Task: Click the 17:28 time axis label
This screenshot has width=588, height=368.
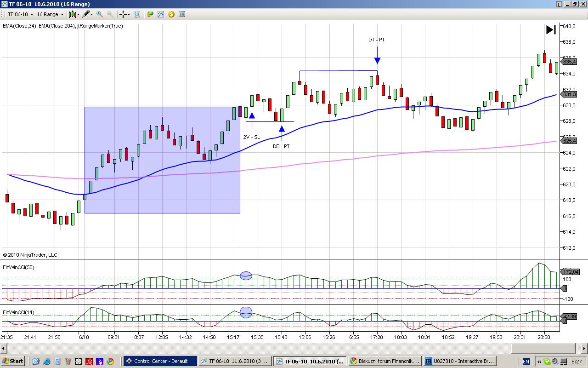Action: pos(377,338)
